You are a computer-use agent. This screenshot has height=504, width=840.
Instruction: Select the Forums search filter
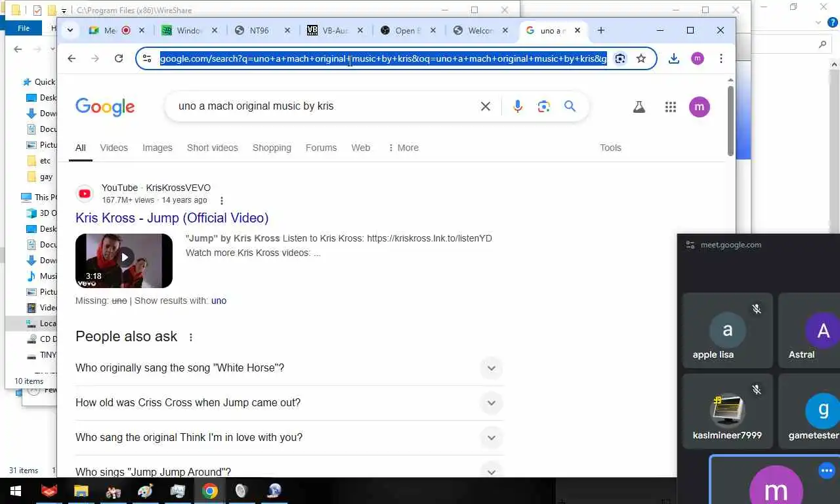[x=321, y=148]
